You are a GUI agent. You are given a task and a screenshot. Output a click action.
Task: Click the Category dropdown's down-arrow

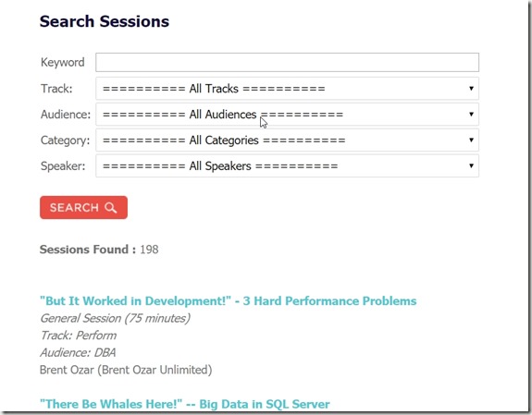471,140
